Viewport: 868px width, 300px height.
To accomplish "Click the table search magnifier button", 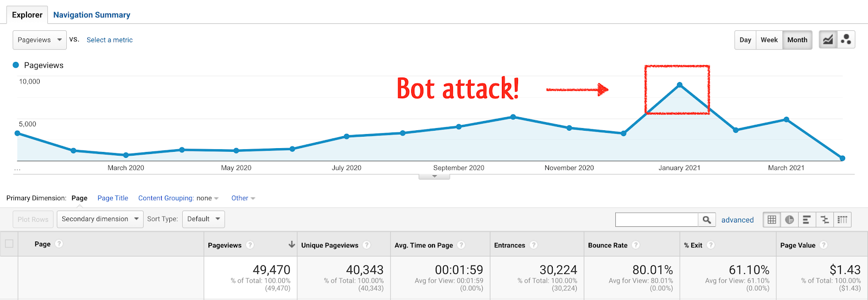I will click(707, 220).
